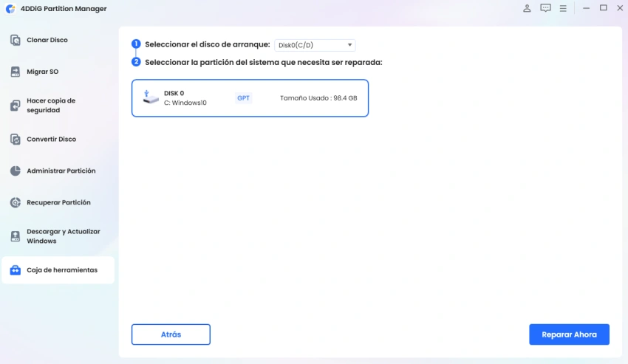Click the Recuperar Partición sidebar icon
This screenshot has width=628, height=364.
pyautogui.click(x=16, y=202)
